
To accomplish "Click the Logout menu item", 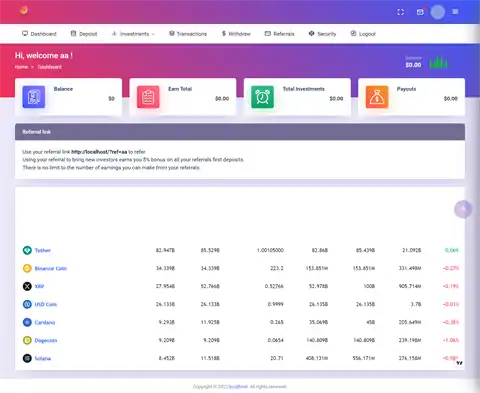I will tap(363, 34).
